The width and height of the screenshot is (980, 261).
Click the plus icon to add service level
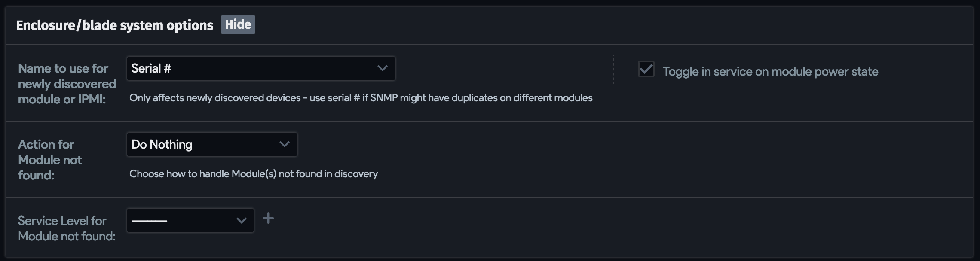pos(268,219)
